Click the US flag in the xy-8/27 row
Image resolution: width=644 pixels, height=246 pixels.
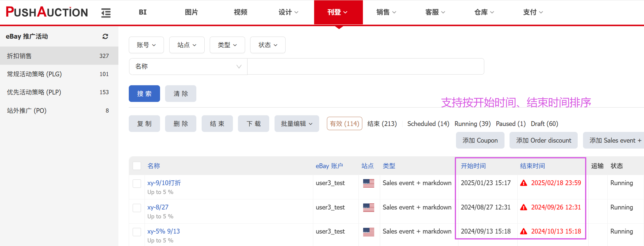click(x=369, y=208)
